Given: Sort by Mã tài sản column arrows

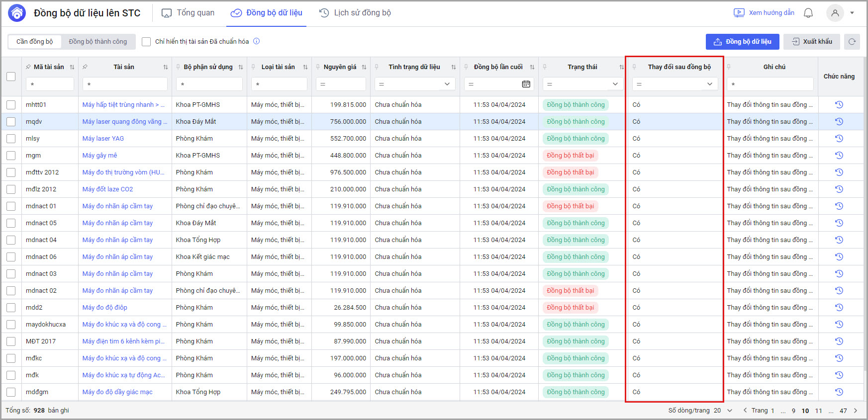Looking at the screenshot, I should (x=72, y=67).
